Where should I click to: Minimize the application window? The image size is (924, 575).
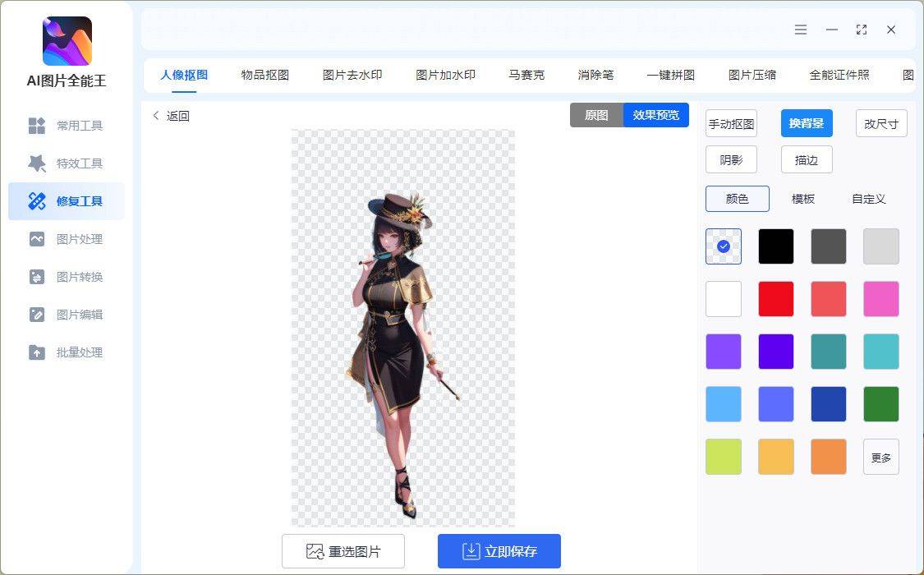(831, 30)
